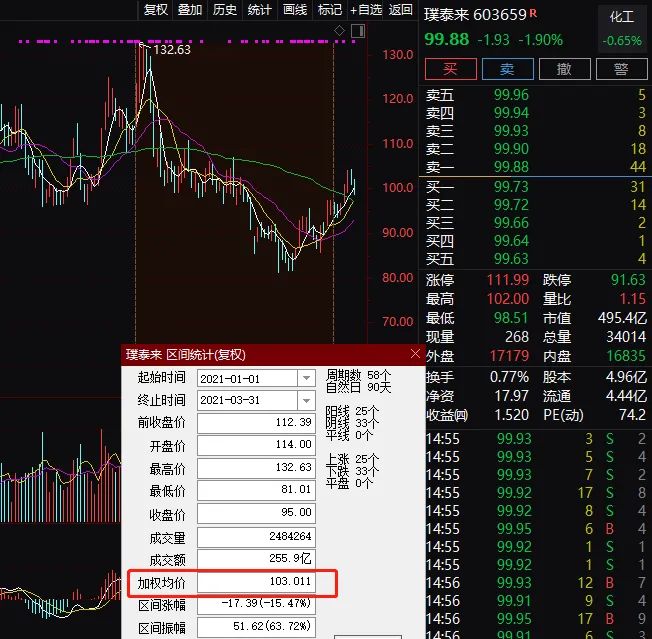Screen dimensions: 652x639
Task: Open 历史 in the chart toolbar
Action: pos(225,10)
